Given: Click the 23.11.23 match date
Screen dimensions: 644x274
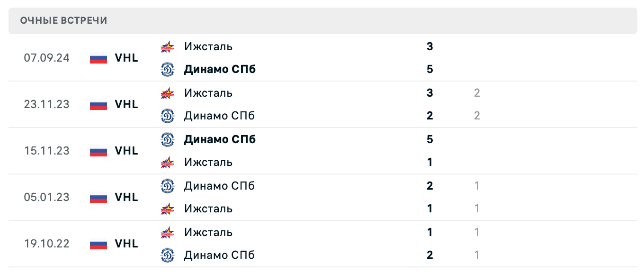Looking at the screenshot, I should point(46,104).
